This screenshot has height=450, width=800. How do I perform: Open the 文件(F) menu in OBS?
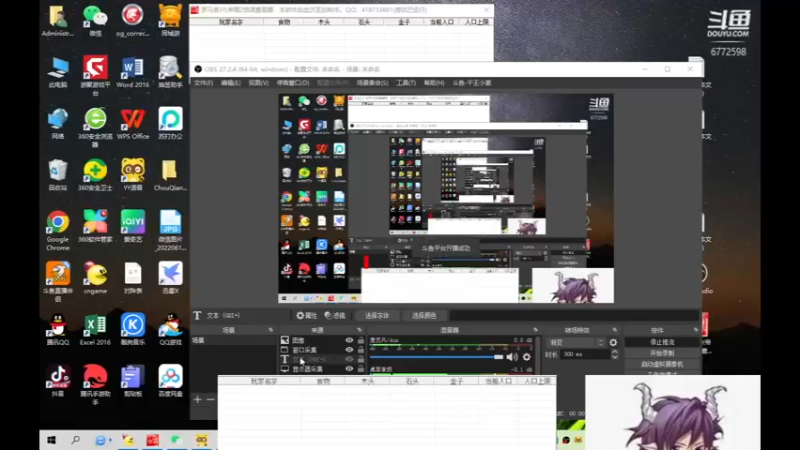click(x=203, y=83)
